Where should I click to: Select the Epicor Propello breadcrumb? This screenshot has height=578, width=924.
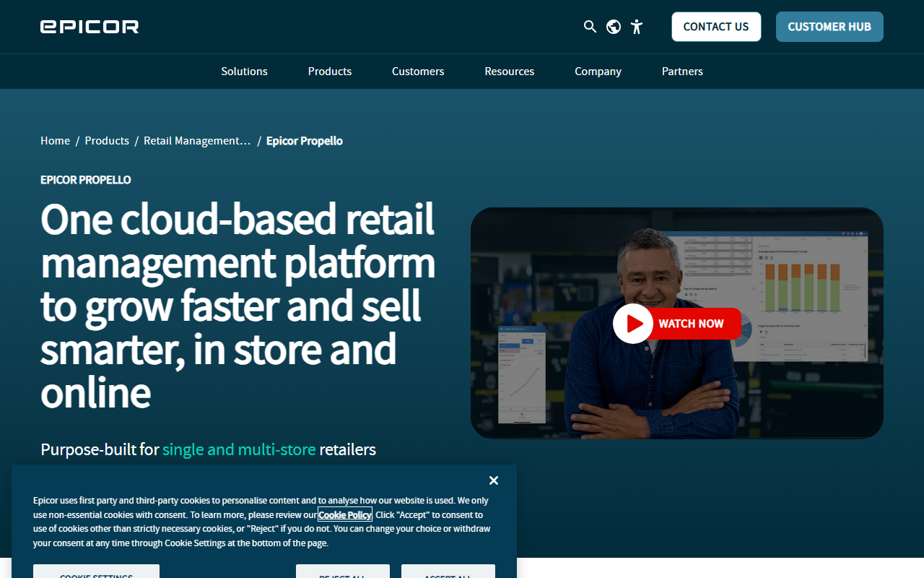[305, 141]
